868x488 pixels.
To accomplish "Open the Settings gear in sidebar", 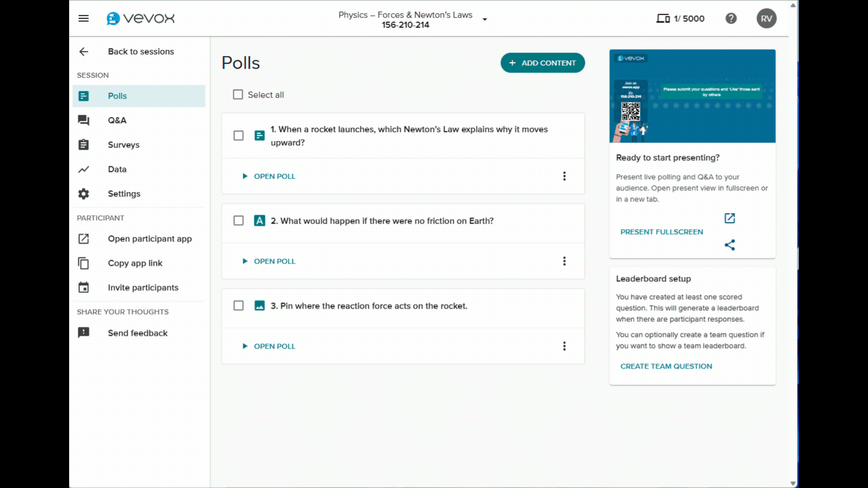I will tap(84, 193).
